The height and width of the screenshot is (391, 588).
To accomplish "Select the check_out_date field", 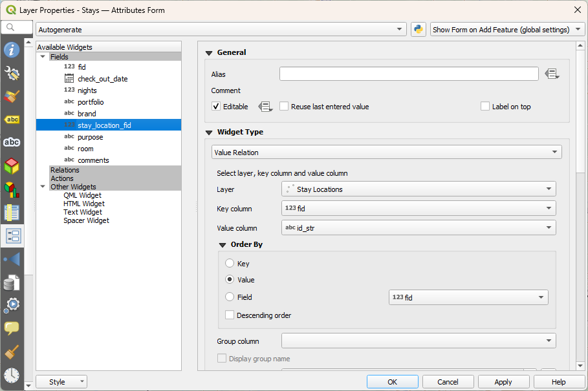I will tap(102, 79).
